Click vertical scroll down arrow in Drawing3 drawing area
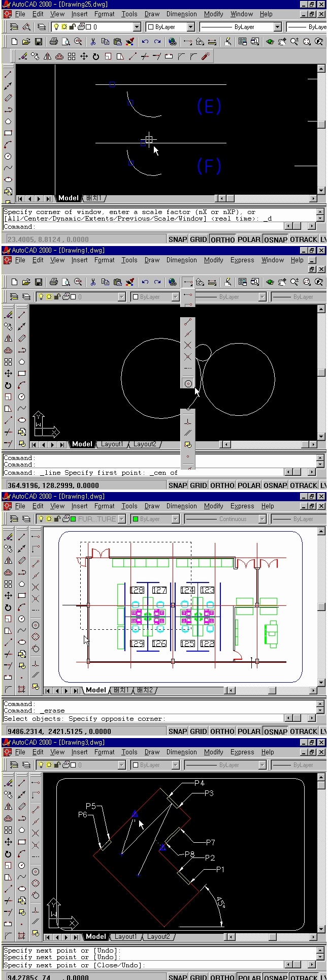Viewport: 328px width, 980px height. (x=321, y=929)
